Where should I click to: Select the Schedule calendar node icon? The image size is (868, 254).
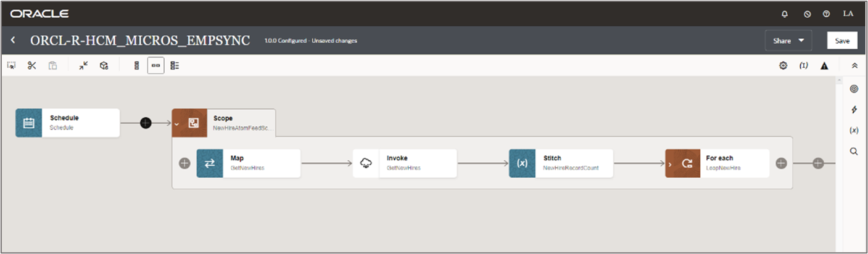coord(29,123)
